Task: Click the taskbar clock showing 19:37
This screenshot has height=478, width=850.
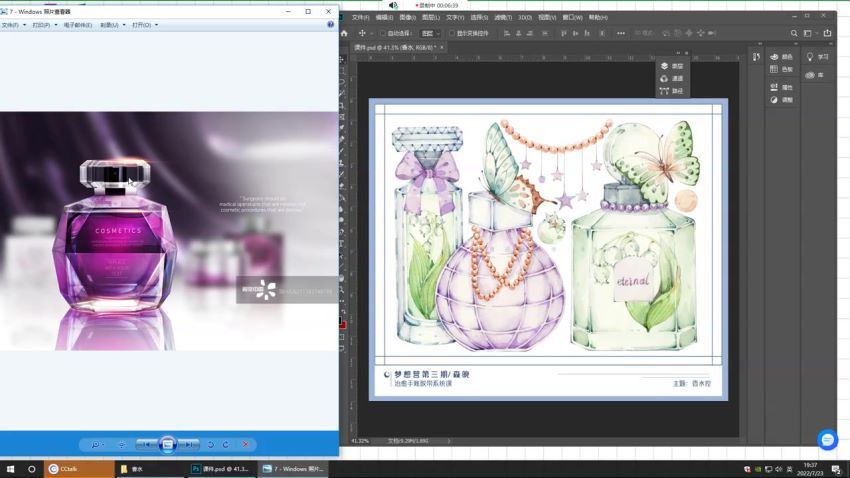Action: point(810,469)
